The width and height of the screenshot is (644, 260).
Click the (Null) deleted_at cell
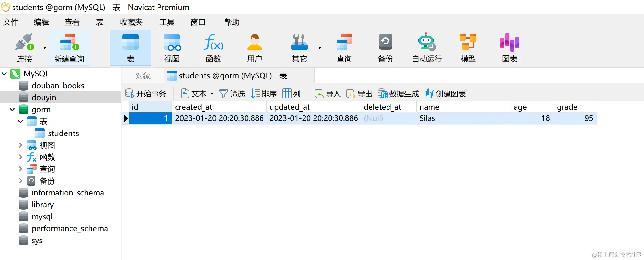pyautogui.click(x=388, y=118)
